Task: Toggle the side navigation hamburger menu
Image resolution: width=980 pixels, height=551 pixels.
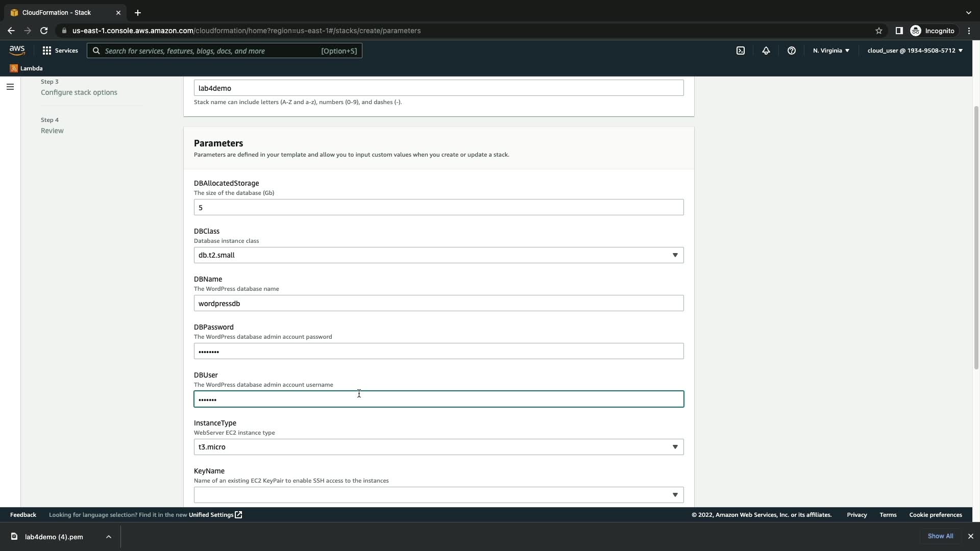Action: 10,87
